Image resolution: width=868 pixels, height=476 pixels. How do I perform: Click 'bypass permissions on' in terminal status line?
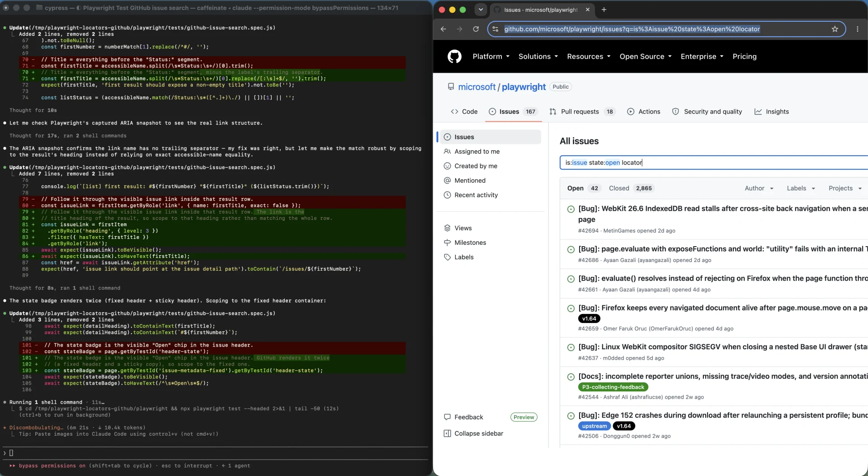(x=52, y=466)
